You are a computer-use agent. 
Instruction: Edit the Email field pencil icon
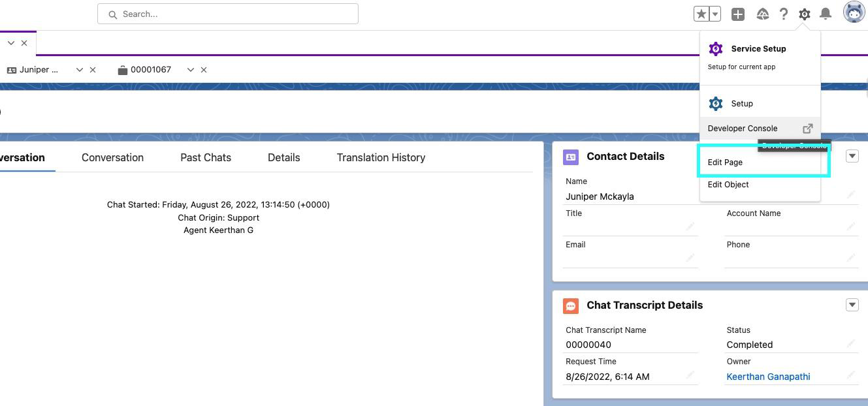(690, 257)
